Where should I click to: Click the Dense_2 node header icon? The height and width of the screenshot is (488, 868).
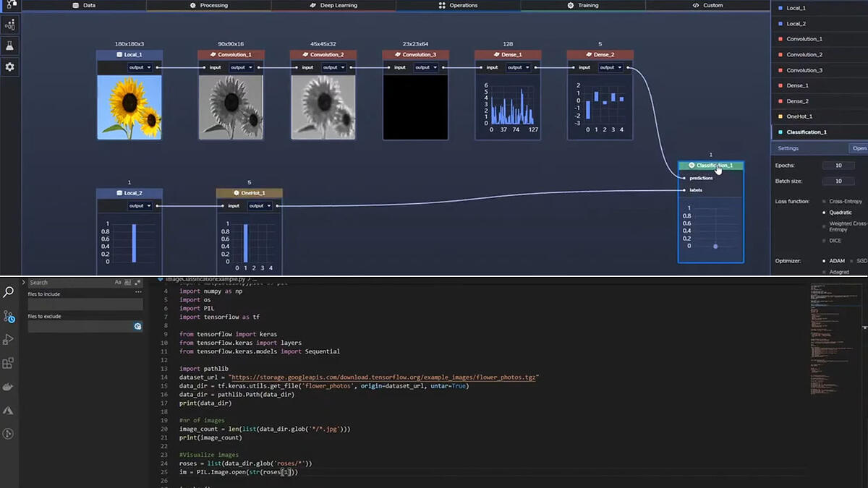point(589,55)
